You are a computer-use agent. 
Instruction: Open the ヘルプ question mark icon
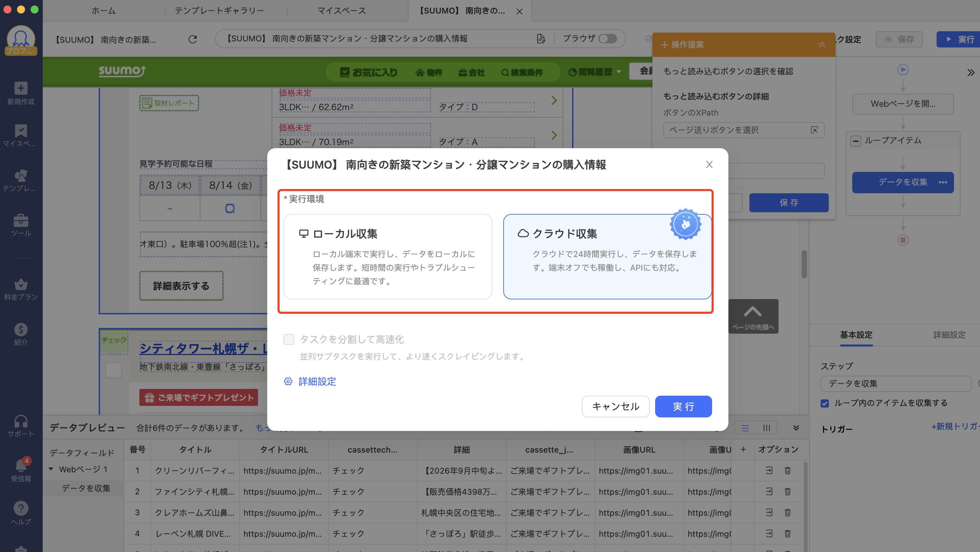[x=21, y=508]
